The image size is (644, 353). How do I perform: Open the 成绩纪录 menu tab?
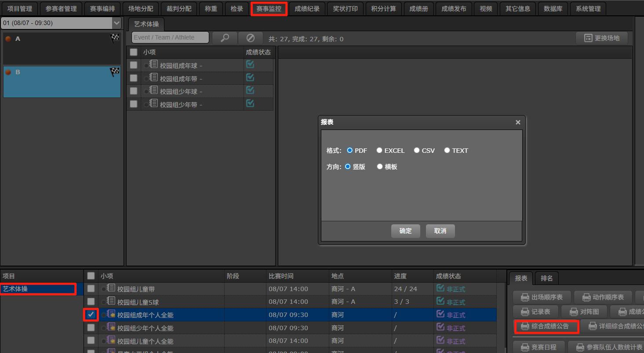pyautogui.click(x=307, y=9)
